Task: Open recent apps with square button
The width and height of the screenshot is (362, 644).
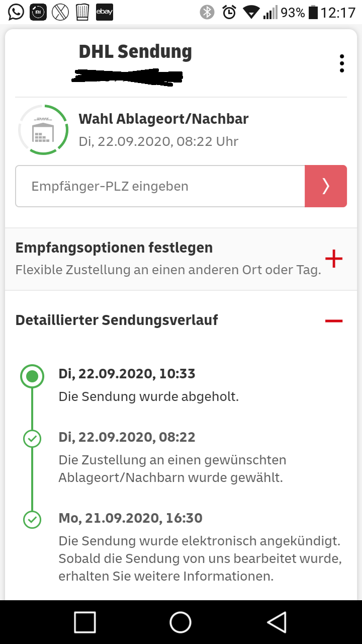Action: point(85,622)
